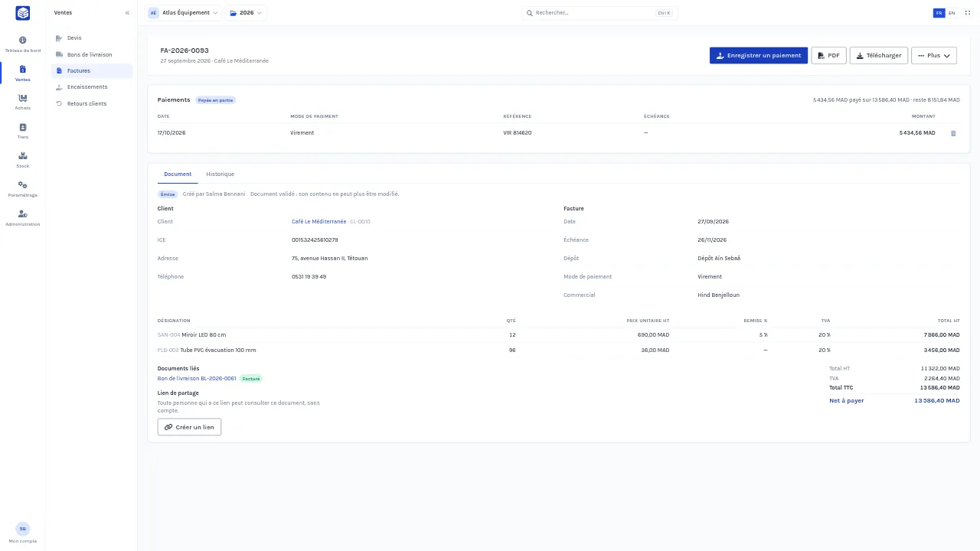Click the Net à payer amount 13 586,40 MAD

click(936, 401)
